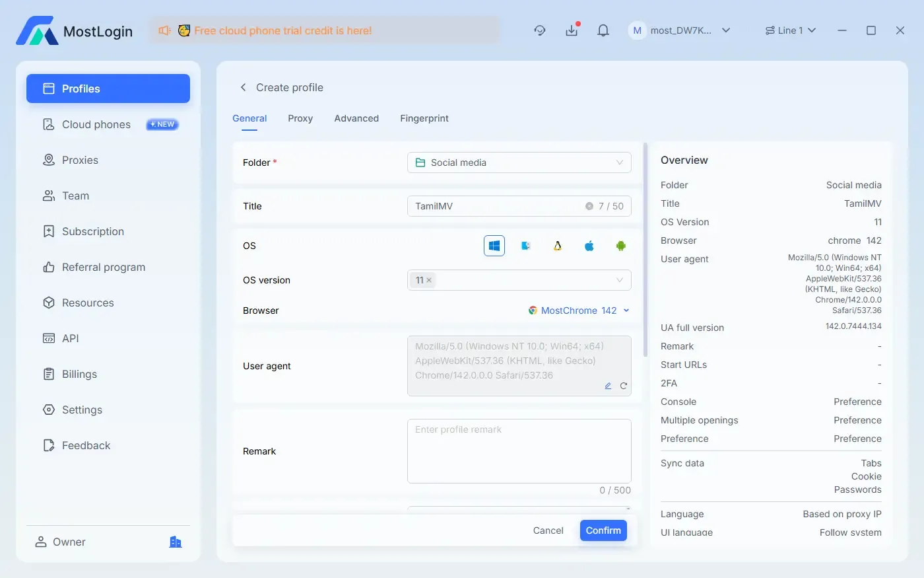Select macOS as the operating system
The width and height of the screenshot is (924, 578).
[525, 245]
